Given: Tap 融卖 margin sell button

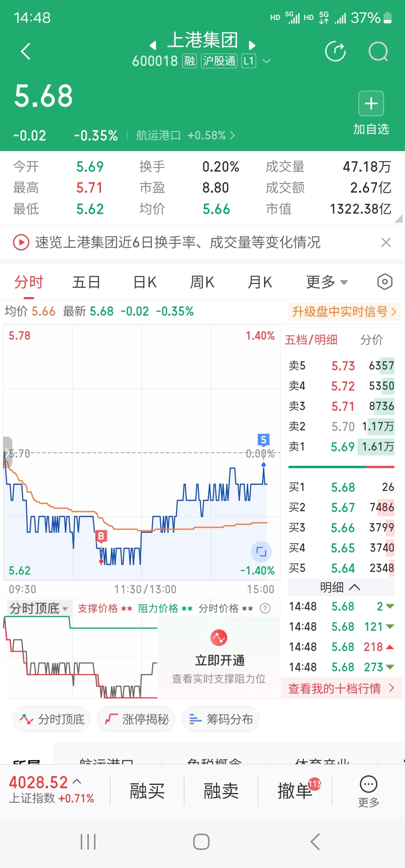Looking at the screenshot, I should [221, 791].
